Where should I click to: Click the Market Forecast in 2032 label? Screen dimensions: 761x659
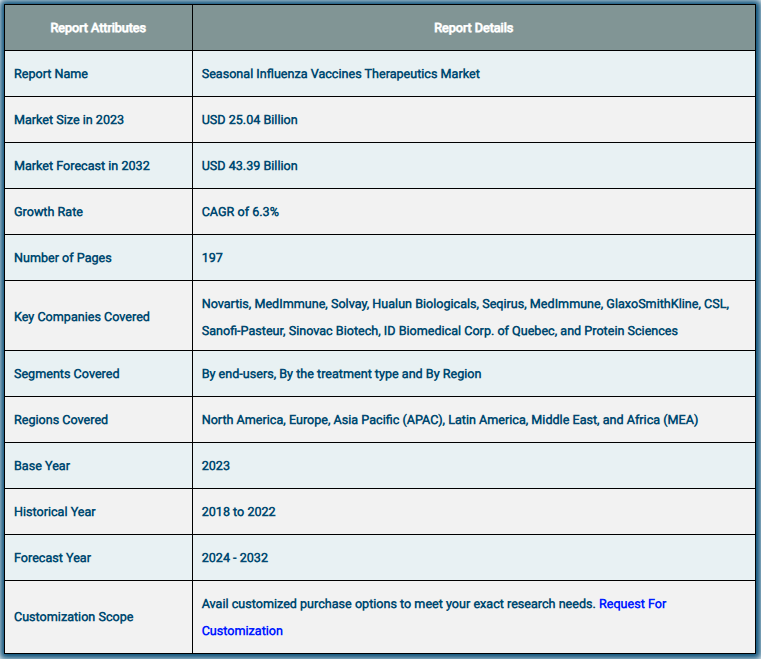coord(82,166)
